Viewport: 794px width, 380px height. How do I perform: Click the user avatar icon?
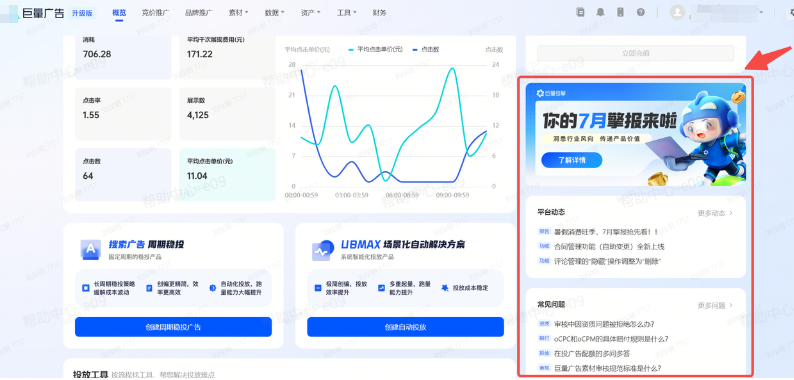point(677,13)
